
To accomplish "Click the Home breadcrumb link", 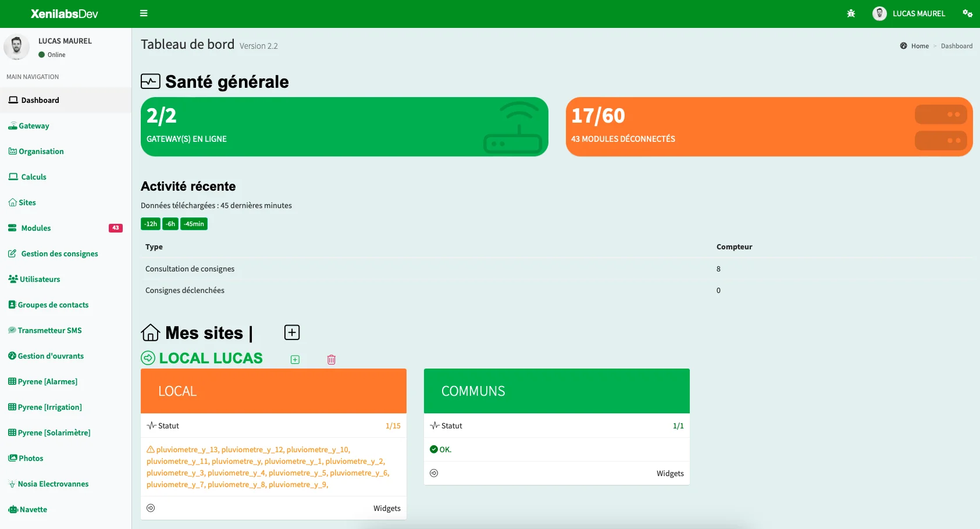I will (920, 46).
